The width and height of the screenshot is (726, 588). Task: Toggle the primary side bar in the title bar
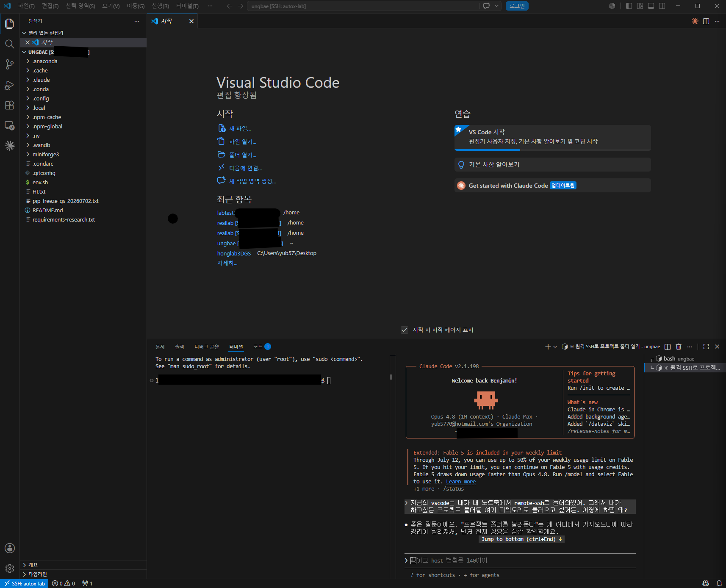pos(629,6)
